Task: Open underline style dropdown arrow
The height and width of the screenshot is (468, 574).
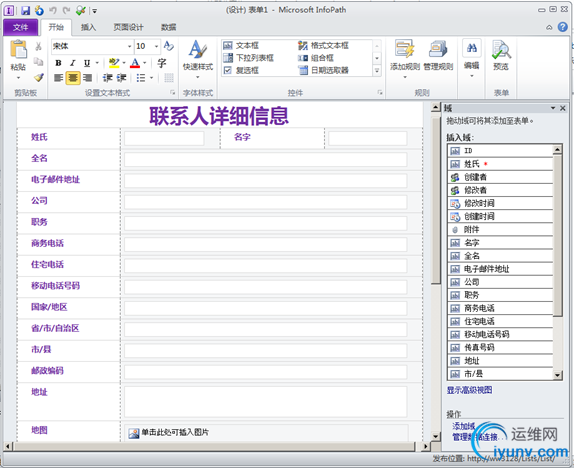Action: click(x=97, y=63)
